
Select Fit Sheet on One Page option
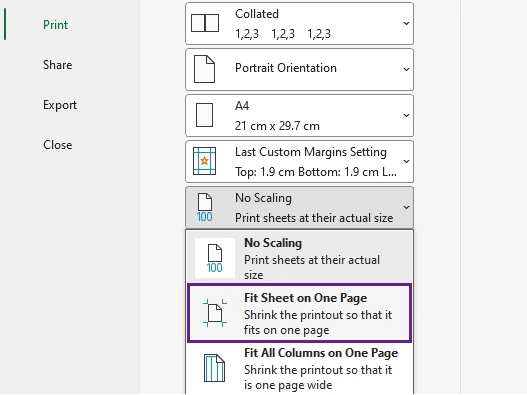pos(299,313)
